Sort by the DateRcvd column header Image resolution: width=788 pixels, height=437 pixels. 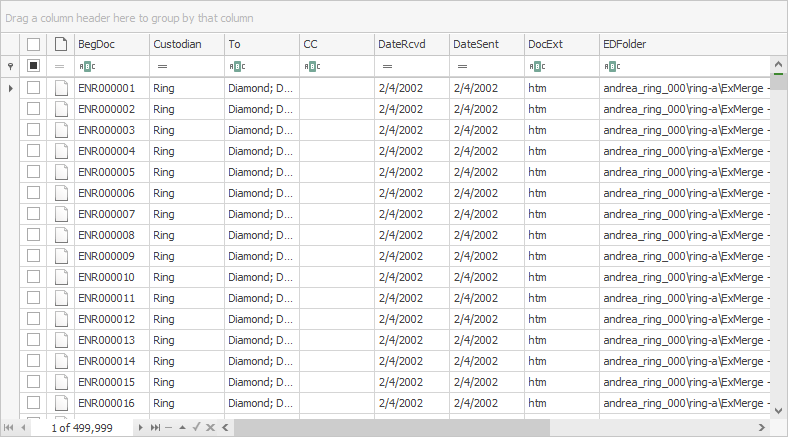click(411, 44)
